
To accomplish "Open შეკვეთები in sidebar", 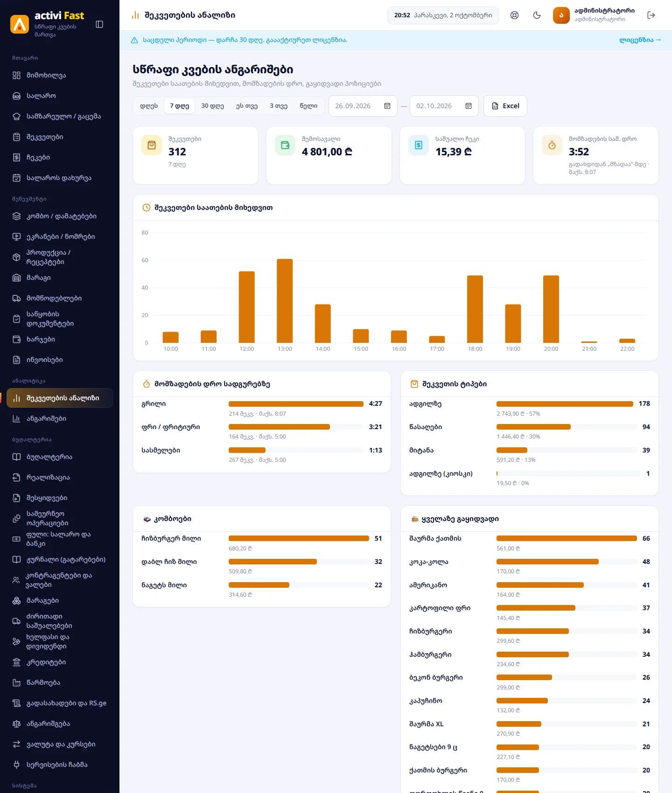I will (60, 137).
